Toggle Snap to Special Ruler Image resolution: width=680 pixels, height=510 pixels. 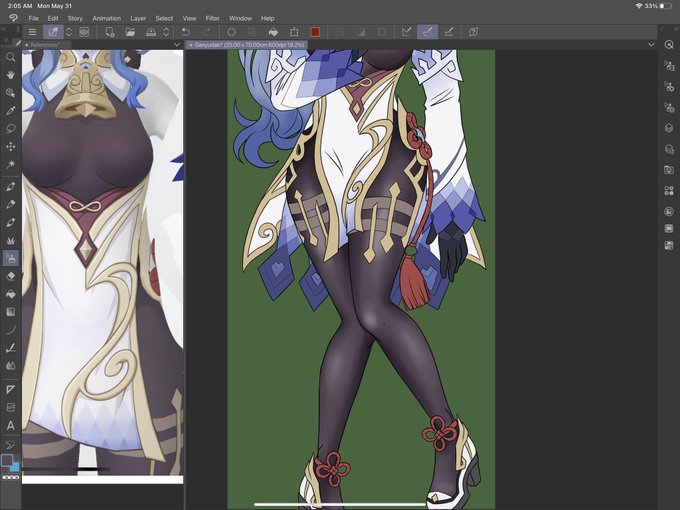click(428, 32)
